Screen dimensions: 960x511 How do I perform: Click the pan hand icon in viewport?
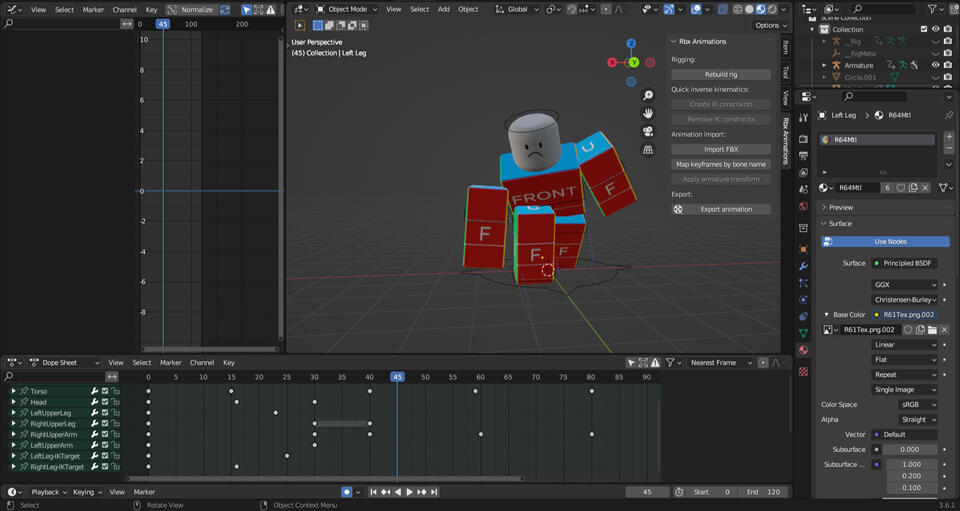[x=648, y=114]
